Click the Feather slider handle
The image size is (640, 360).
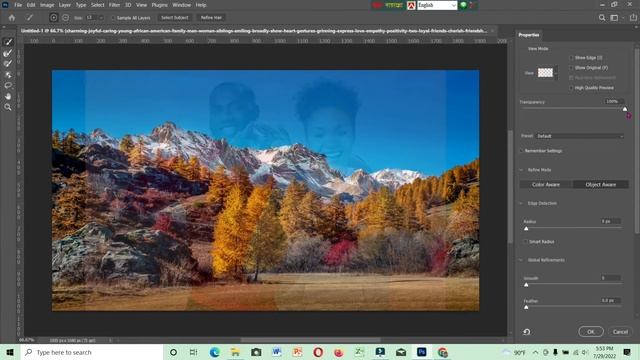[526, 307]
